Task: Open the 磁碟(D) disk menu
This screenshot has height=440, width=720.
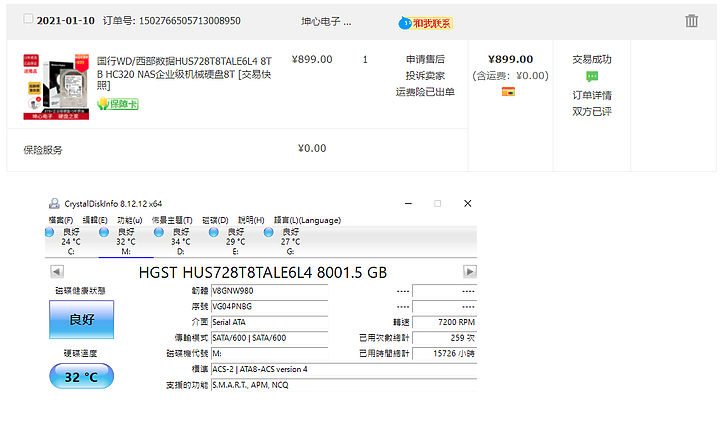Action: 215,220
